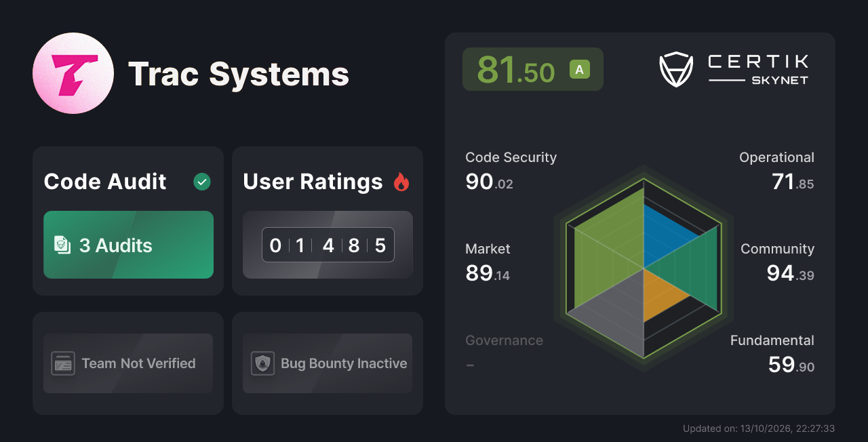
Task: Click the teal Community radar segment
Action: click(x=692, y=268)
